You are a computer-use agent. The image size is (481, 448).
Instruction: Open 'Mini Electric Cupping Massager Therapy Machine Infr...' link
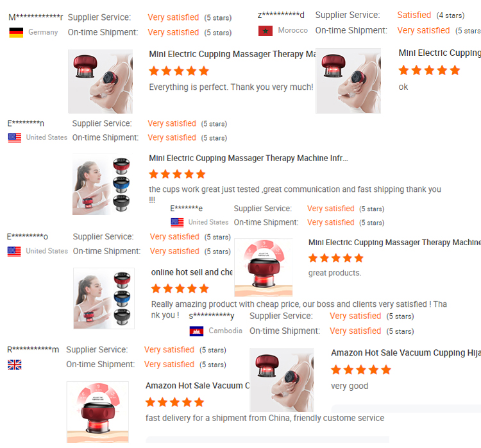[x=248, y=158]
